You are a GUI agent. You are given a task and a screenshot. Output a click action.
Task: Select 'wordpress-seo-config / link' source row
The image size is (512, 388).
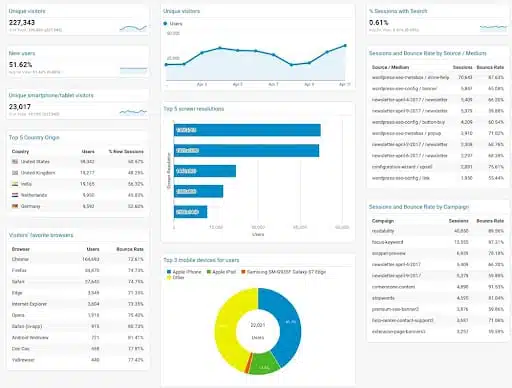(438, 178)
